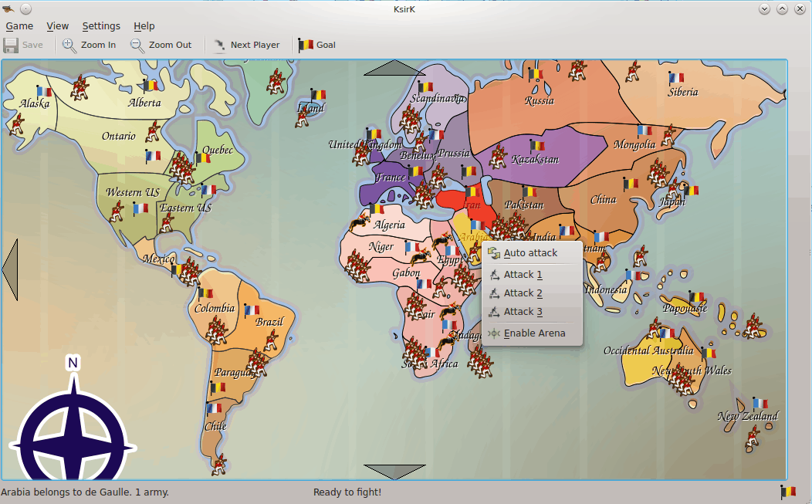Screen dimensions: 812x504
Task: Show the Goal flag icon
Action: (306, 45)
